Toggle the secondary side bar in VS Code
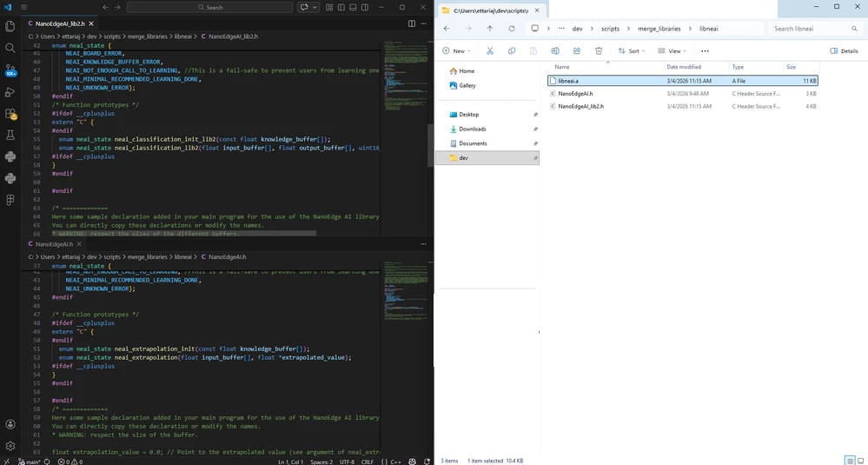 tap(365, 7)
